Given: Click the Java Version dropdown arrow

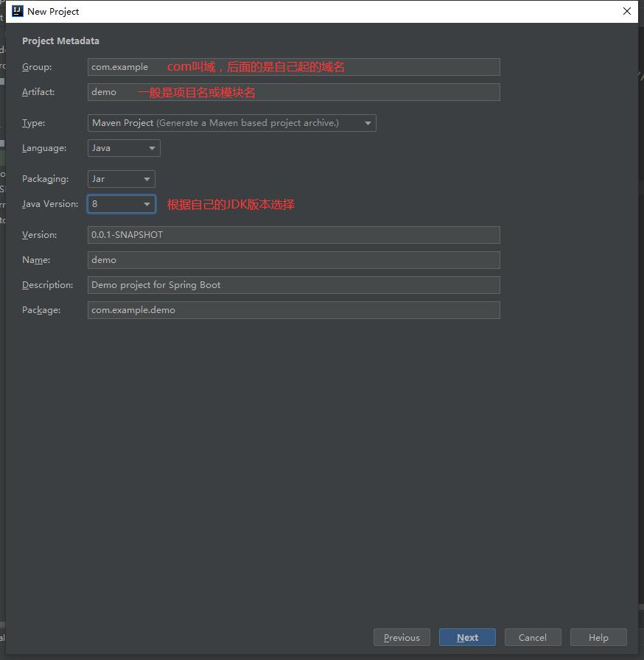Looking at the screenshot, I should pyautogui.click(x=147, y=204).
